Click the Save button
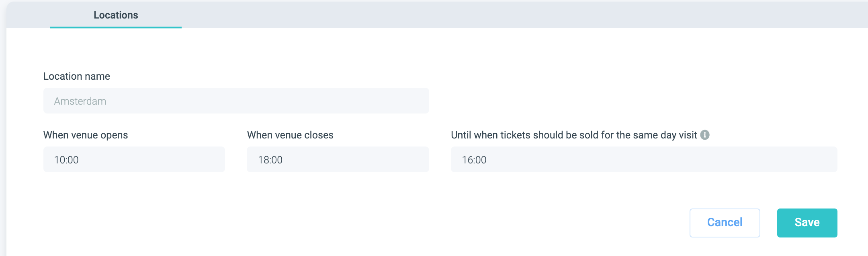The height and width of the screenshot is (256, 868). pyautogui.click(x=807, y=223)
